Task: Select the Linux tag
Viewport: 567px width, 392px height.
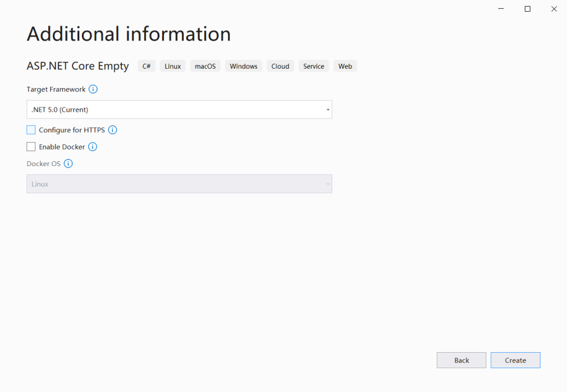Action: click(x=172, y=66)
